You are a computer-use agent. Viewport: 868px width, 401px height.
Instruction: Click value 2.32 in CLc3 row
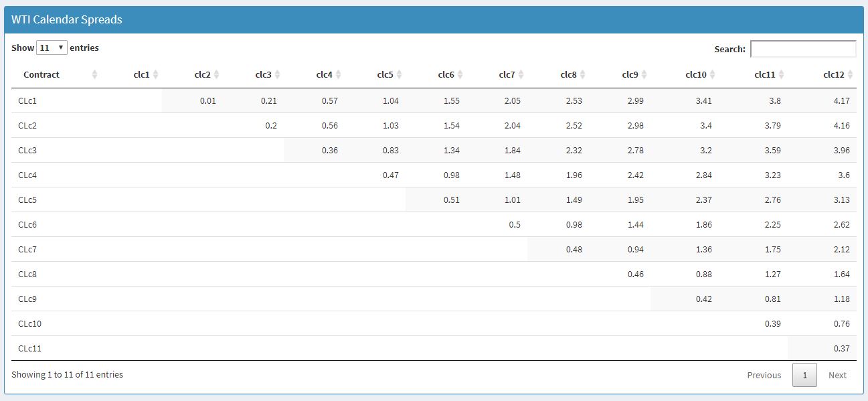click(574, 150)
